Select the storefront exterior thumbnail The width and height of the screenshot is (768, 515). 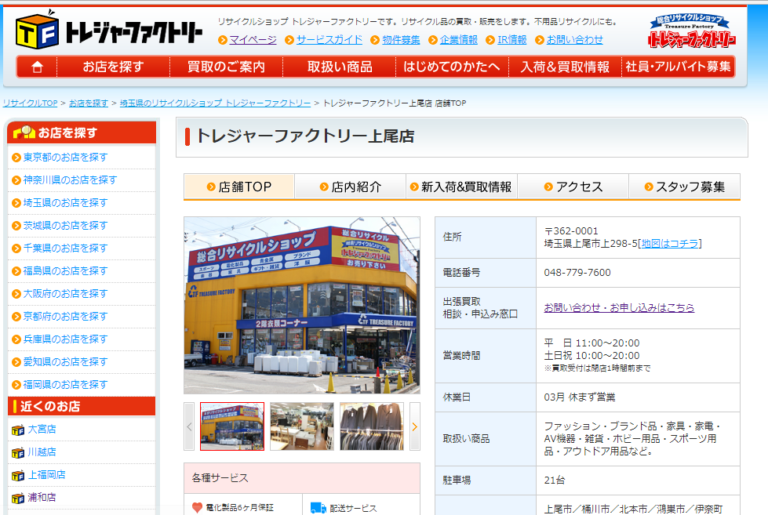(232, 426)
